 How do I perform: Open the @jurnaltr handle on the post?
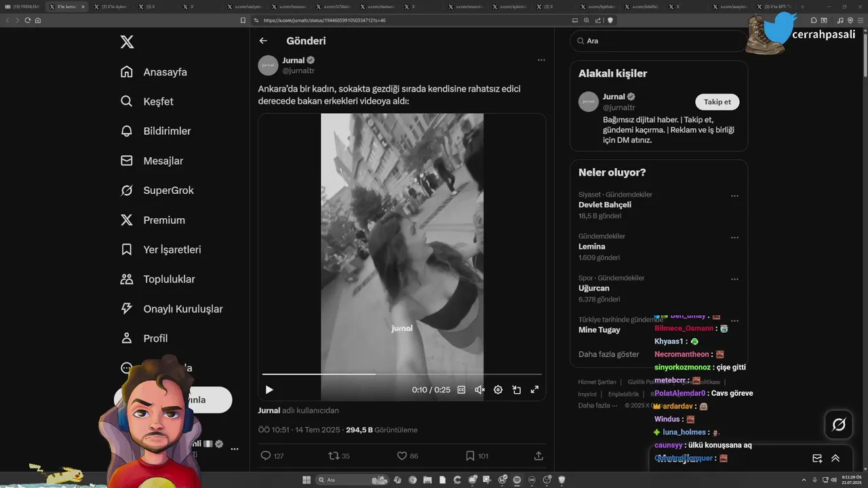298,70
